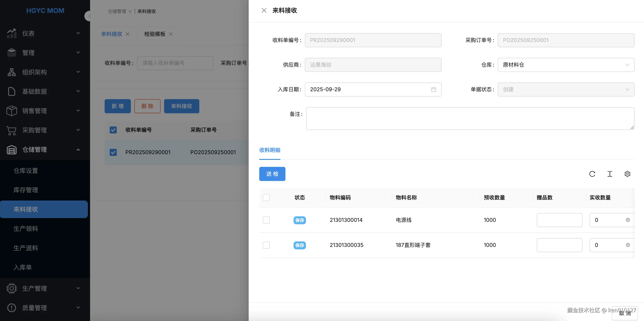Close the 来料接收 drawer with X icon
Screen dimensions: 644x321
264,11
